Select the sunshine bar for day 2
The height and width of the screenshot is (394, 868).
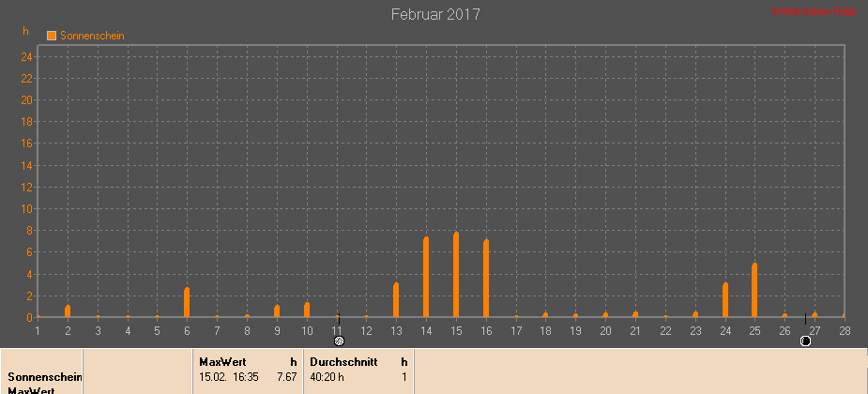[68, 311]
